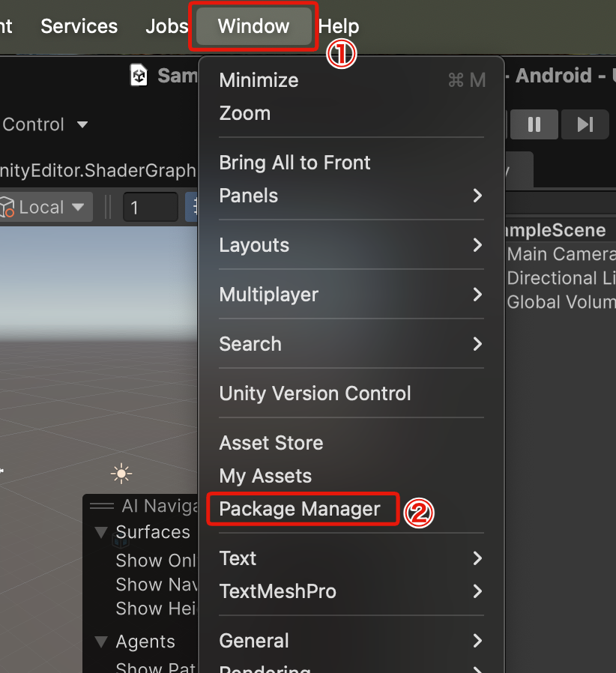Click the Local version control branch icon

(9, 207)
